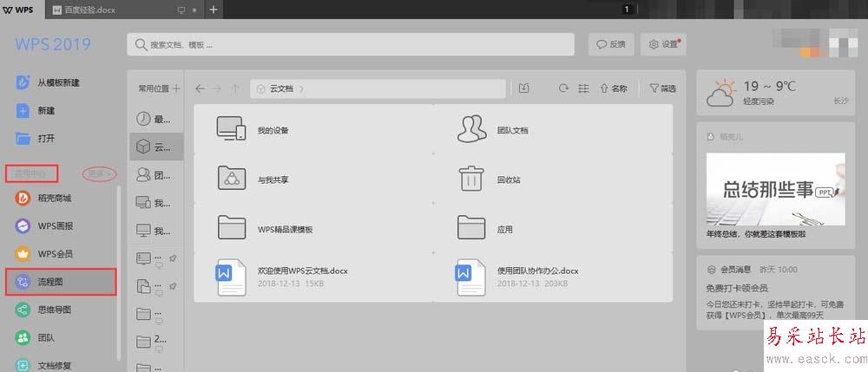The height and width of the screenshot is (372, 868).
Task: Open the 免费打卡领会员 message
Action: [x=737, y=289]
